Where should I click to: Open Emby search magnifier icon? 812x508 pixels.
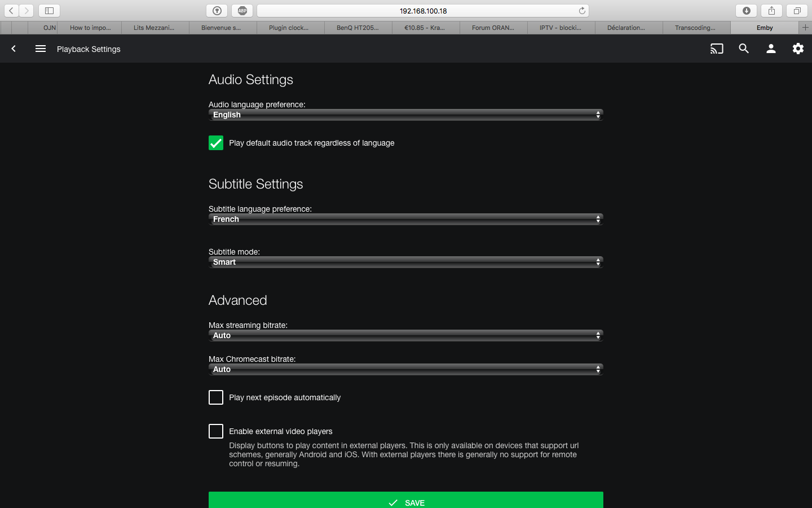click(x=744, y=49)
